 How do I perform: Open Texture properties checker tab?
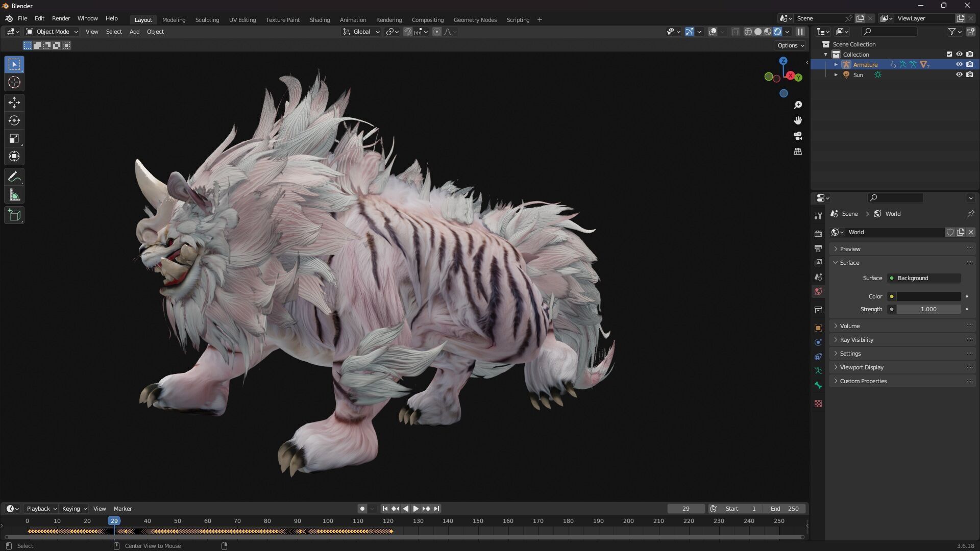[x=818, y=404]
